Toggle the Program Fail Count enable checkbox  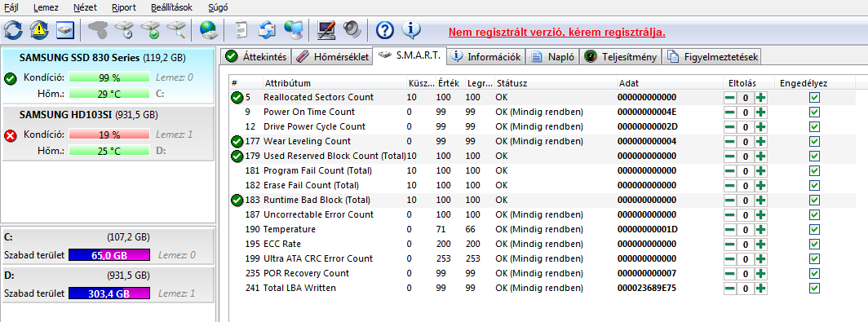[x=814, y=171]
